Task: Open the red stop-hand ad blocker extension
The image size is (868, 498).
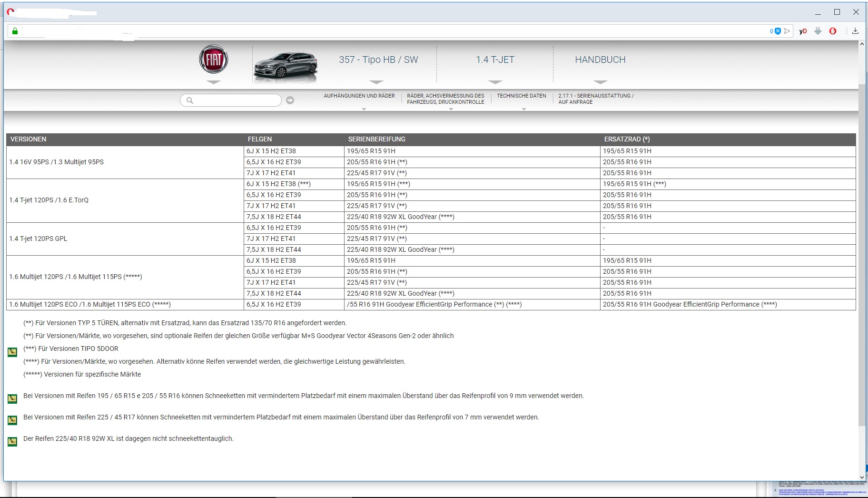Action: coord(832,31)
